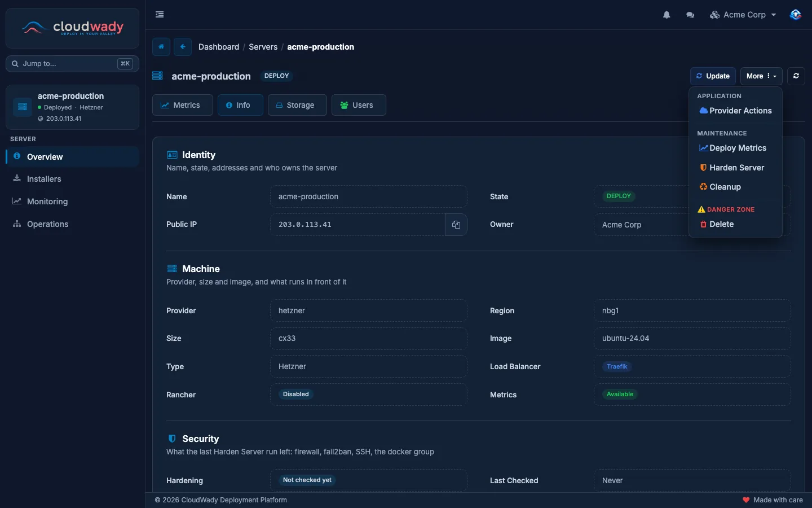Open Overview in the sidebar
This screenshot has width=812, height=508.
[72, 157]
